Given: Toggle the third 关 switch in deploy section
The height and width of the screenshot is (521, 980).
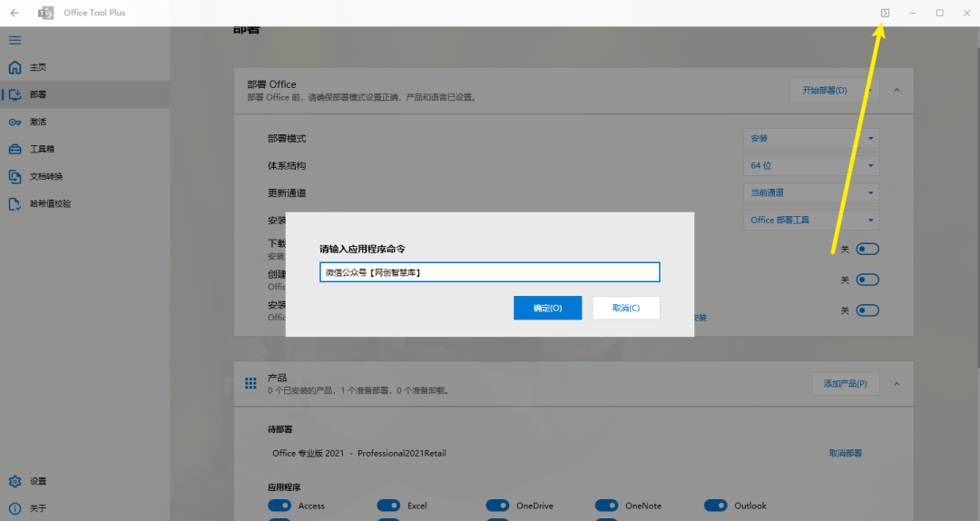Looking at the screenshot, I should click(x=867, y=310).
